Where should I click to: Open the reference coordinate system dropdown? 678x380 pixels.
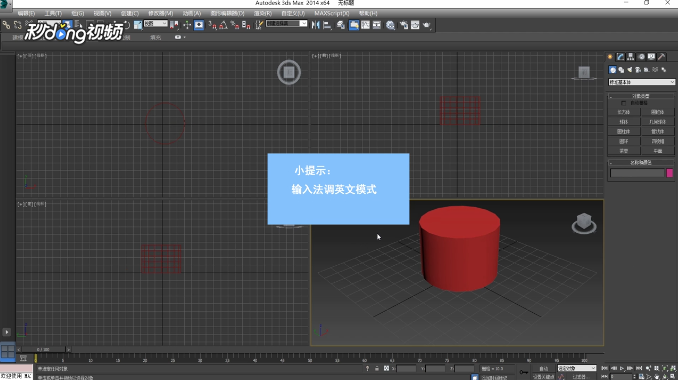coord(156,24)
